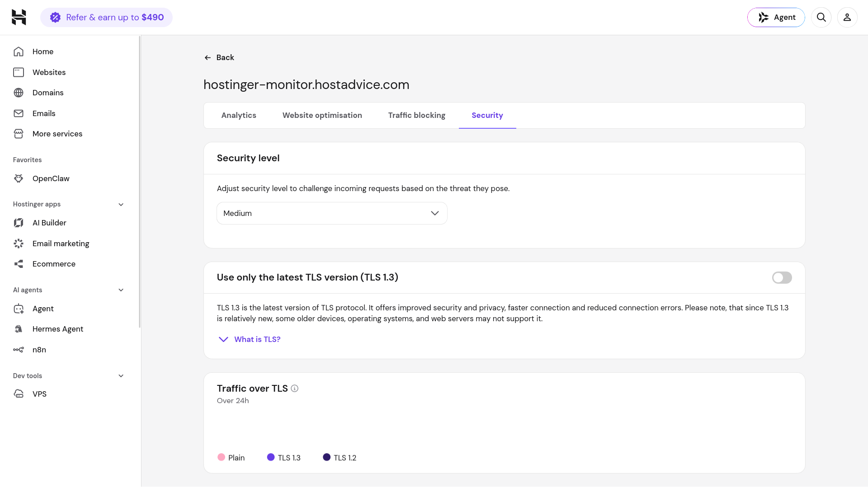Click the More services store icon
868x487 pixels.
pos(19,134)
